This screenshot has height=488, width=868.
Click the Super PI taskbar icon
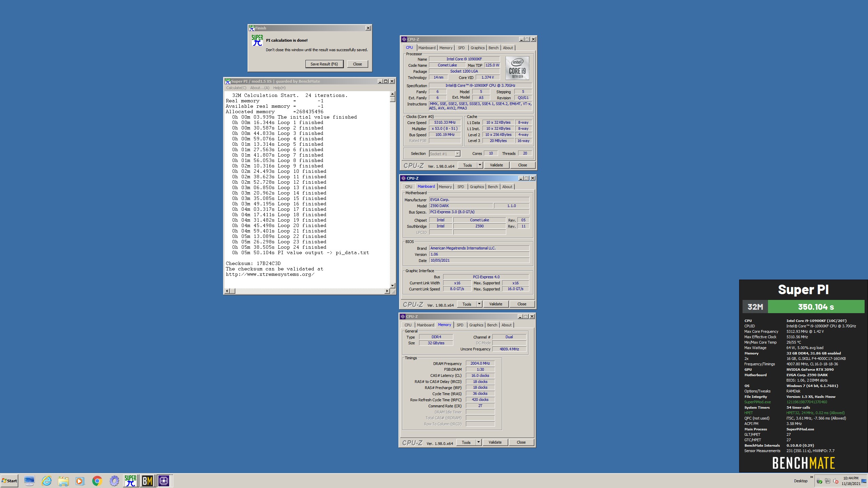pos(131,481)
